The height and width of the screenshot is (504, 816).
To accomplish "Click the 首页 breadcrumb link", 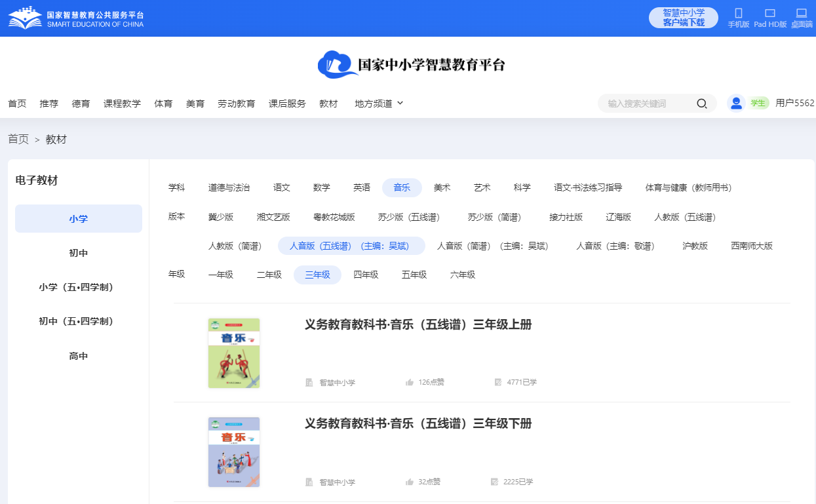I will point(18,139).
